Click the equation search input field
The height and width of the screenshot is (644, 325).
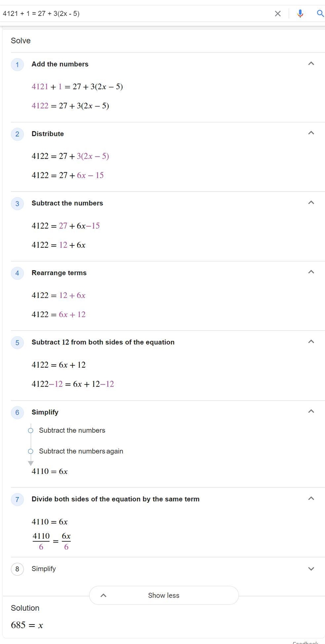[136, 14]
